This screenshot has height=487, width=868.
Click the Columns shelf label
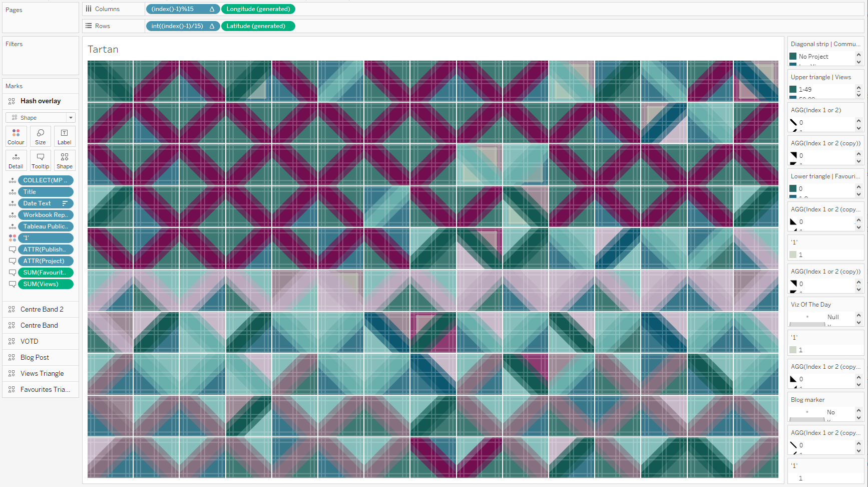pos(107,9)
